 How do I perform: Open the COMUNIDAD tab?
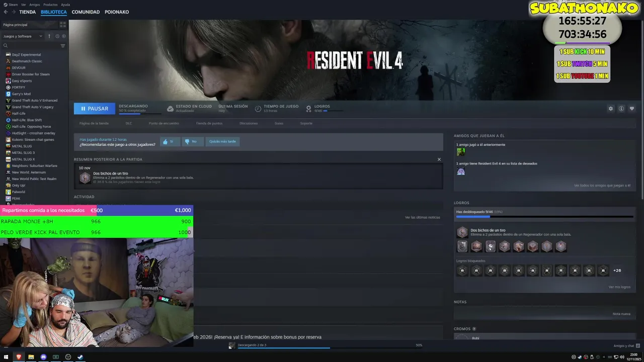(x=86, y=12)
